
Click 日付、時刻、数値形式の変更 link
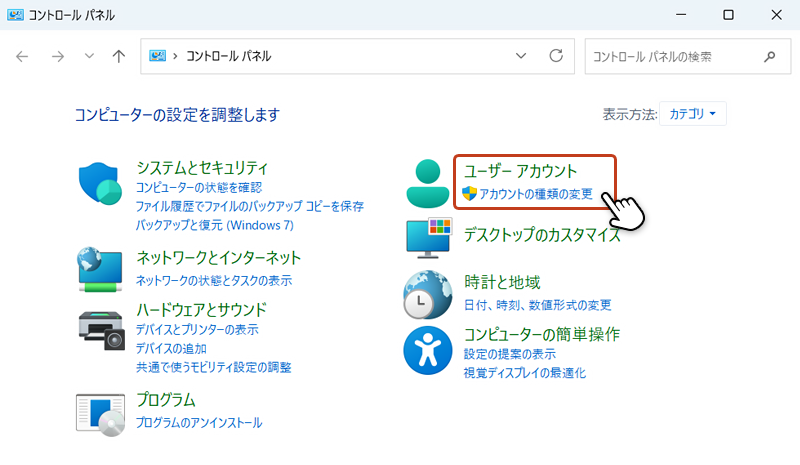pos(537,305)
